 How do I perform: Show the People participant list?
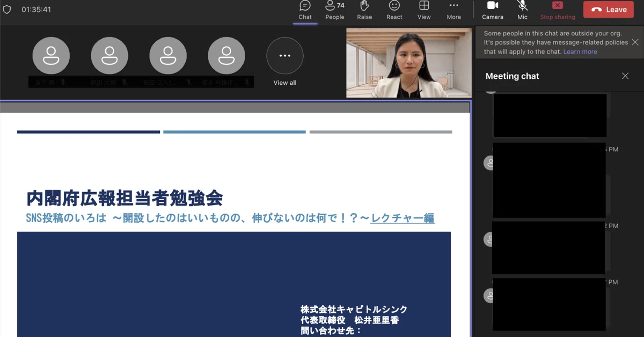(334, 10)
